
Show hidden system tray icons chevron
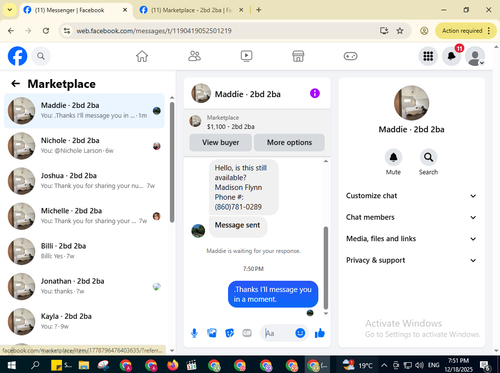[x=384, y=365]
